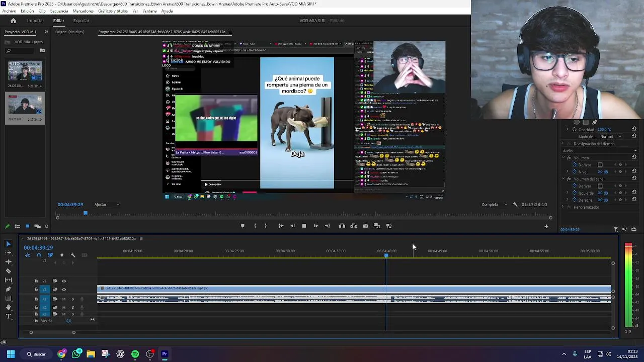Screen dimensions: 644x362
Task: Click the Export Frame camera icon
Action: pos(366,226)
